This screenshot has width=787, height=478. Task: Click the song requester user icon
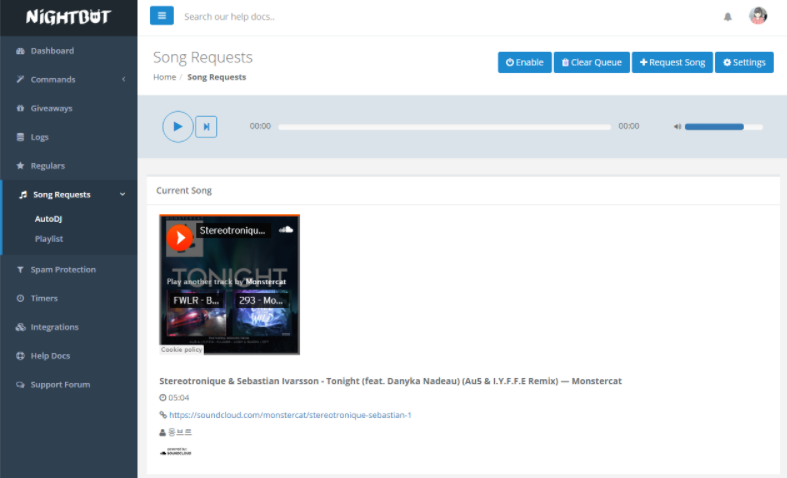(163, 432)
